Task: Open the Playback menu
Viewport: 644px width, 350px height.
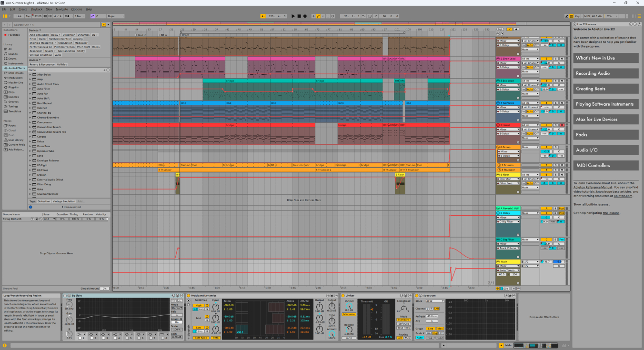Action: click(37, 9)
